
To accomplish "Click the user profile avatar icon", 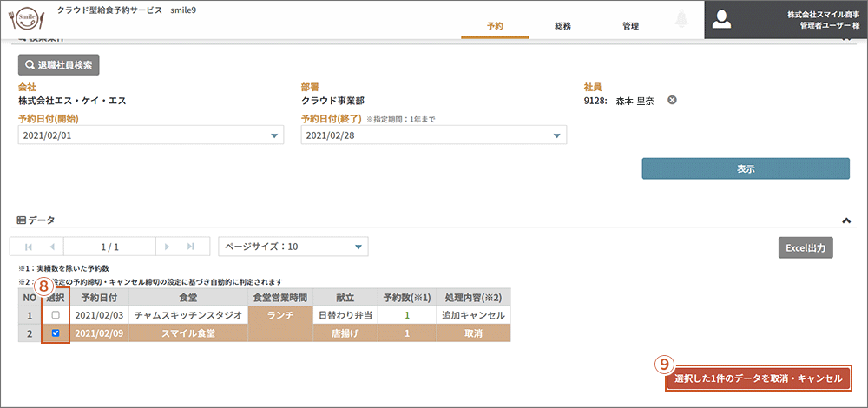I will pyautogui.click(x=723, y=20).
